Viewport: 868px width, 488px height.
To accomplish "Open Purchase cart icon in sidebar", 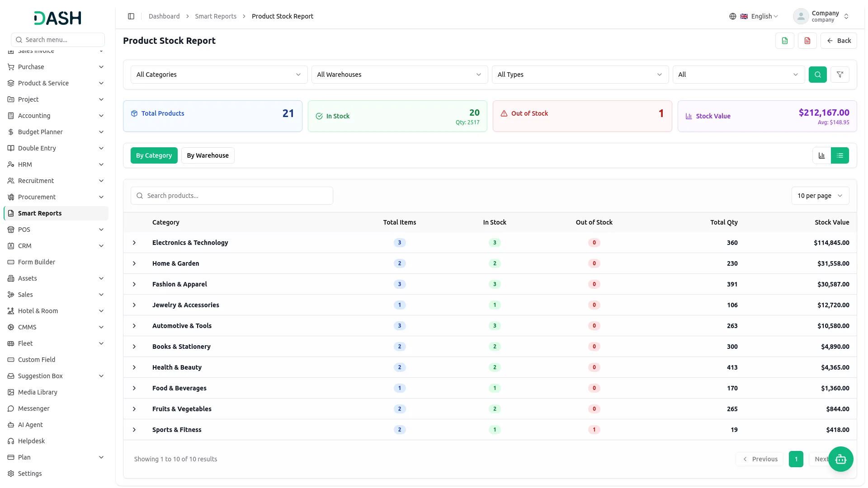I will 11,67.
